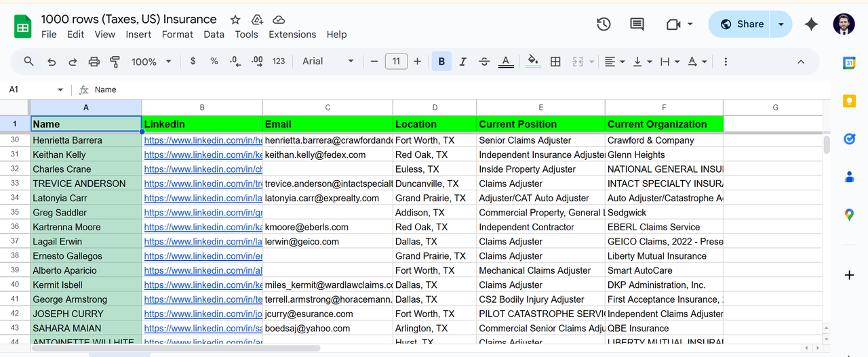Viewport: 868px width, 357px height.
Task: Open the View menu
Action: [104, 35]
